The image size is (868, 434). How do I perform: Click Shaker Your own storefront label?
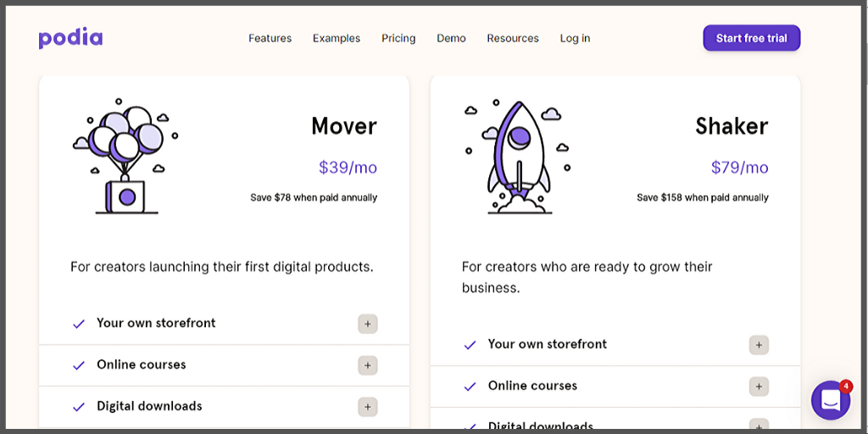pyautogui.click(x=548, y=344)
